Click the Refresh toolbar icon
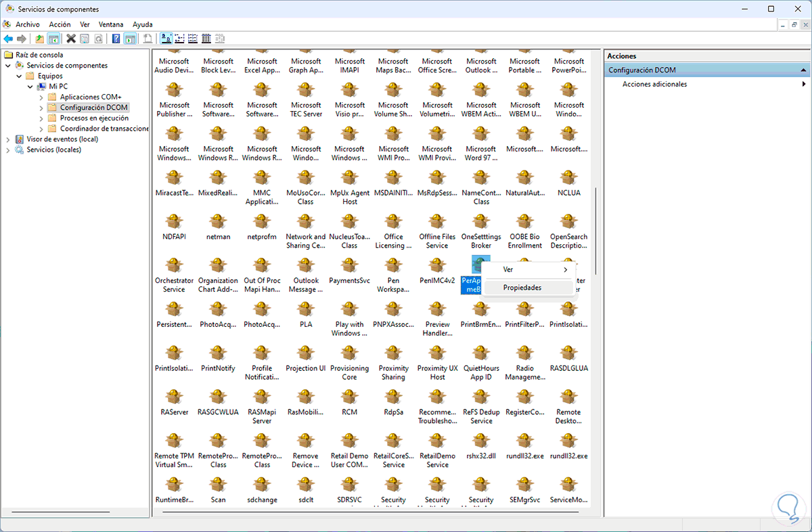The height and width of the screenshot is (532, 812). click(x=98, y=39)
